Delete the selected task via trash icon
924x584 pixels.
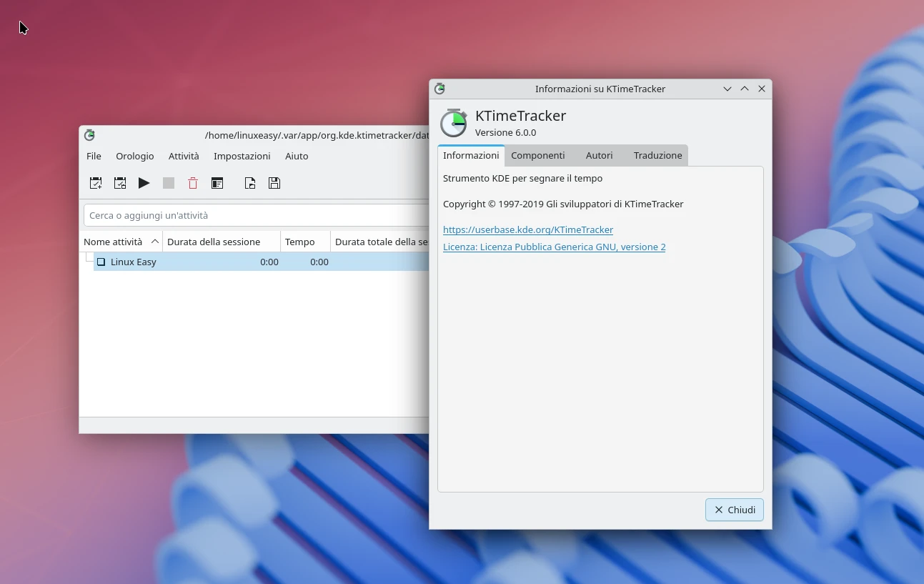[192, 183]
